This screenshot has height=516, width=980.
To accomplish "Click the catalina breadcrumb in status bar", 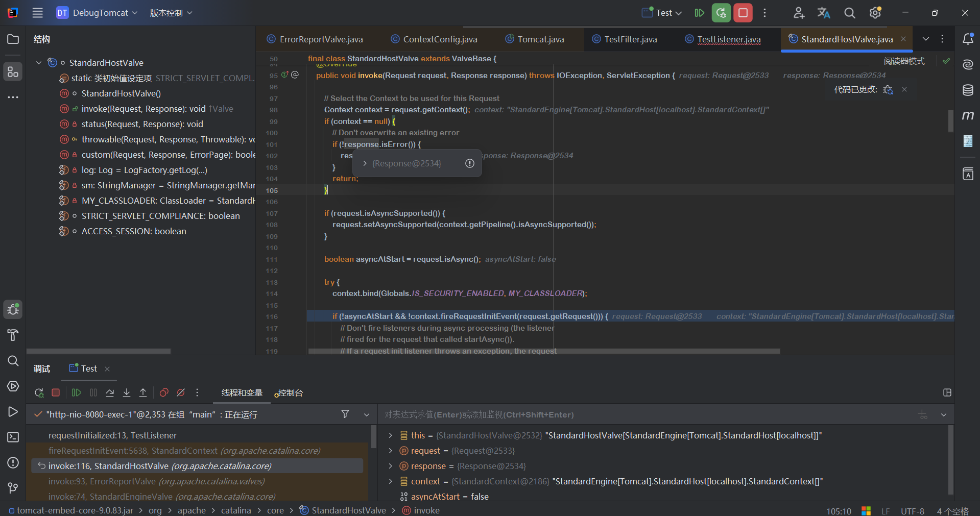I will coord(236,510).
